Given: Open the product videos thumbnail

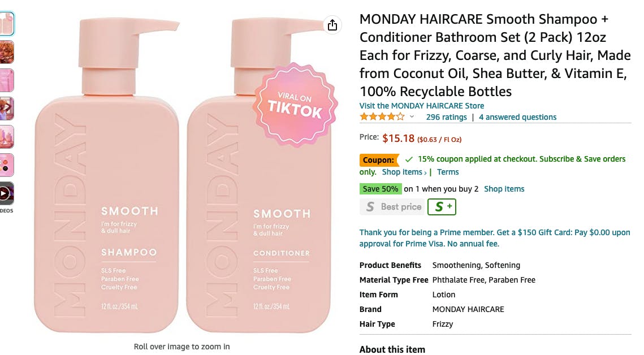Looking at the screenshot, I should [x=6, y=194].
